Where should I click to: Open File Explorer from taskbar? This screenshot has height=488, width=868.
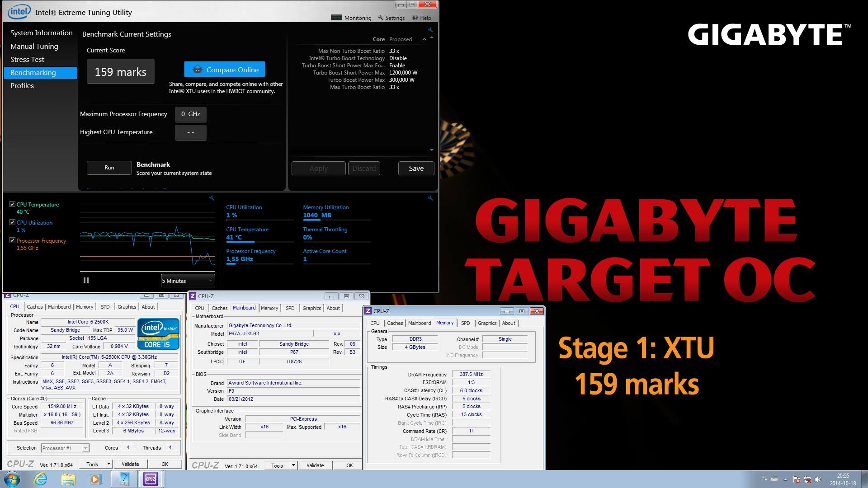point(68,479)
